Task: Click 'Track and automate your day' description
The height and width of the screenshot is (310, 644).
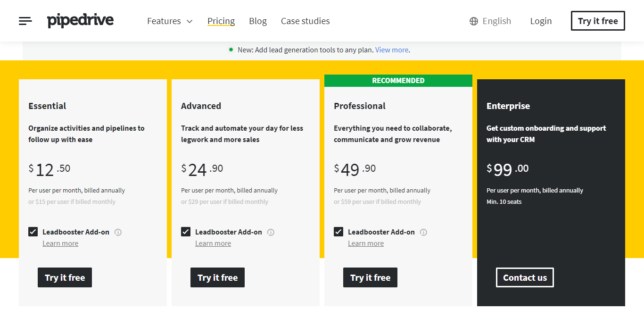Action: pyautogui.click(x=242, y=134)
